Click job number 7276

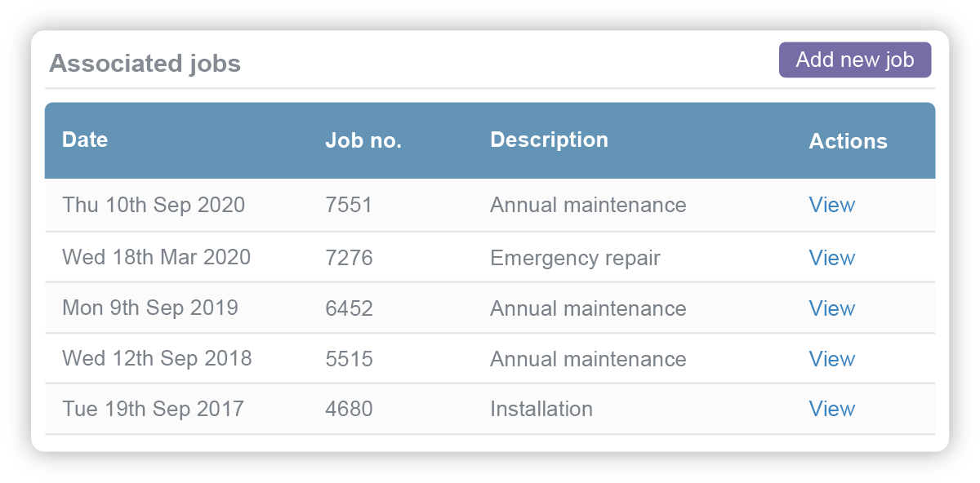(350, 257)
